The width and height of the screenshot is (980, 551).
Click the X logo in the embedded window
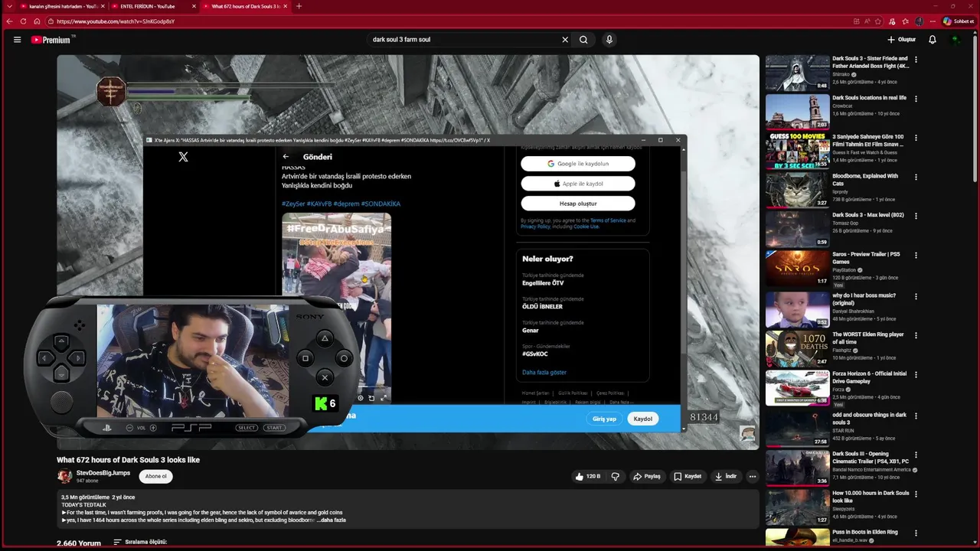(183, 157)
